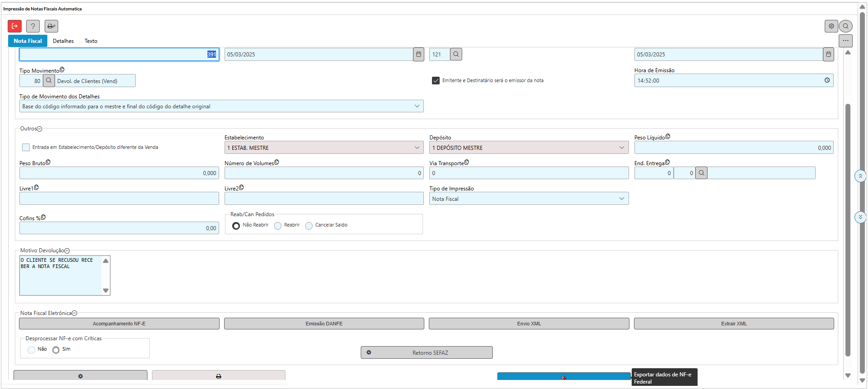Open the three-dots more options button
The height and width of the screenshot is (389, 868).
[845, 41]
